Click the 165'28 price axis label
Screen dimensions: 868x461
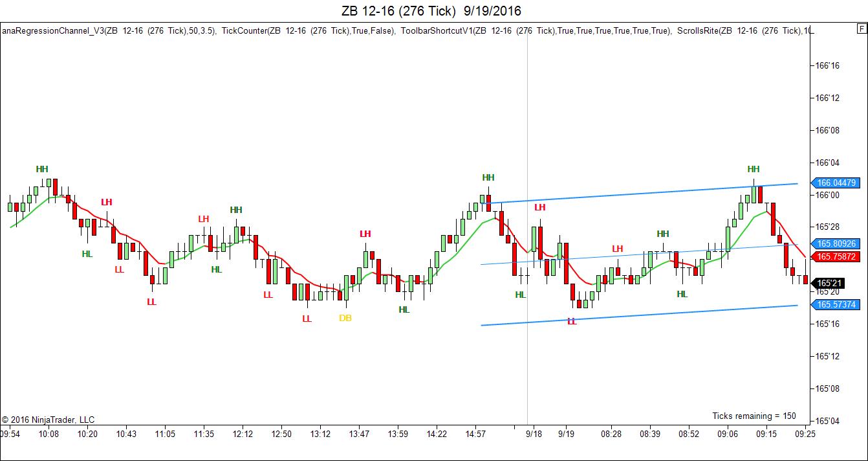pyautogui.click(x=828, y=227)
